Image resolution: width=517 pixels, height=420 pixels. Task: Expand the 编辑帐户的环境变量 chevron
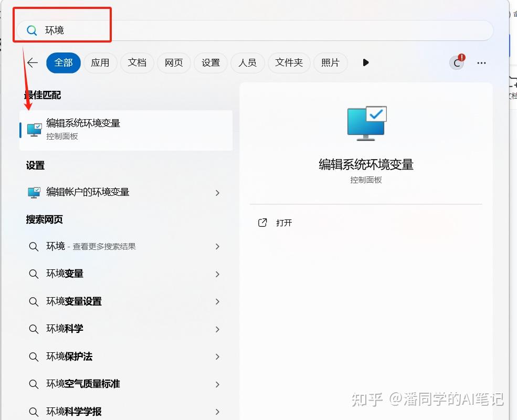(x=217, y=193)
